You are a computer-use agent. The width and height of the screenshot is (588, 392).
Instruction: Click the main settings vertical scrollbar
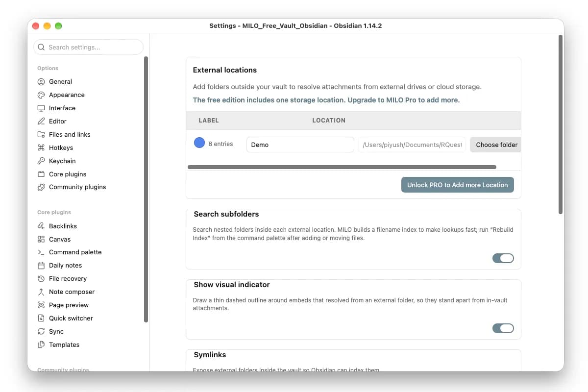[x=561, y=124]
